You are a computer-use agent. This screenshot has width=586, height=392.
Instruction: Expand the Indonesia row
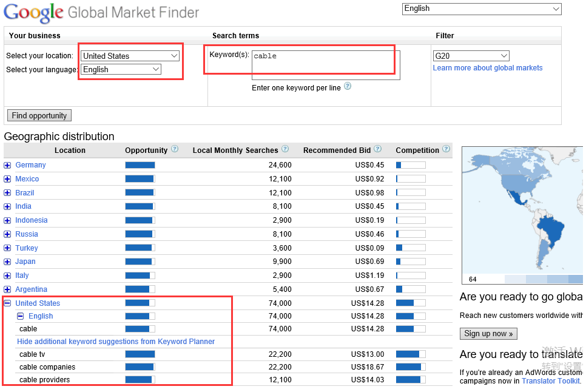coord(7,220)
